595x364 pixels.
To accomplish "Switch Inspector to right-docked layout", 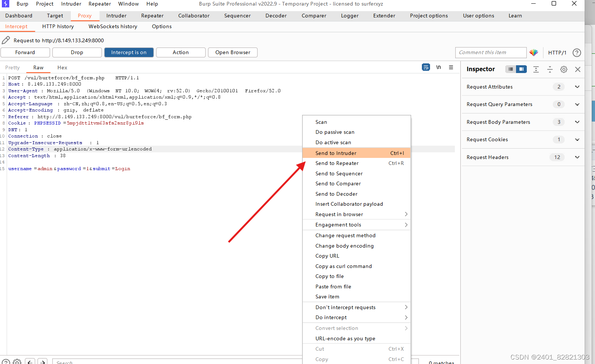I will tap(521, 69).
